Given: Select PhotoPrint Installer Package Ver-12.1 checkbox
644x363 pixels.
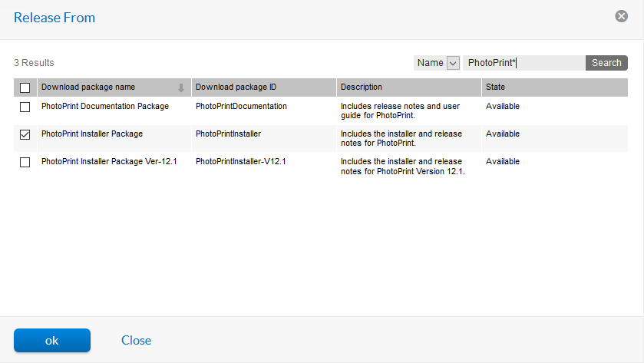Looking at the screenshot, I should [x=25, y=162].
